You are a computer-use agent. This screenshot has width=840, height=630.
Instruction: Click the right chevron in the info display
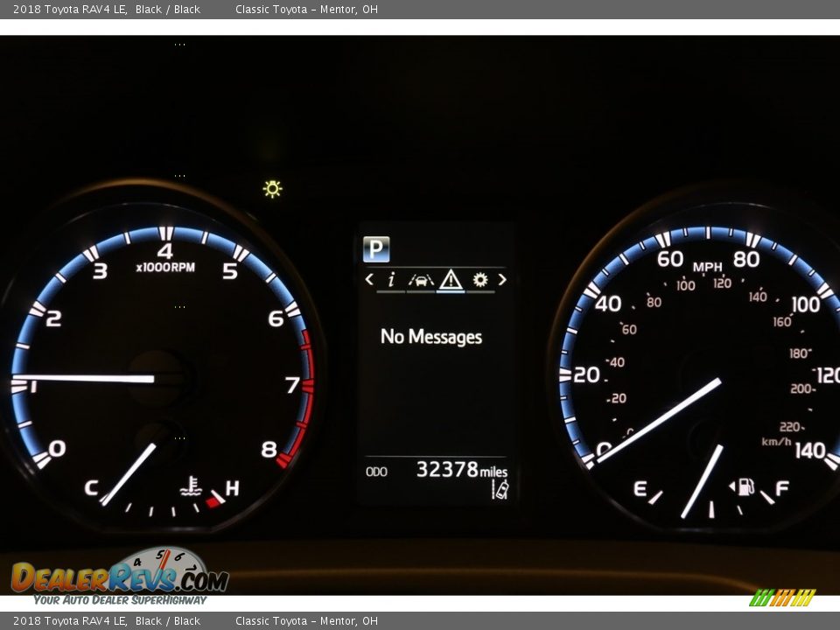pos(502,279)
